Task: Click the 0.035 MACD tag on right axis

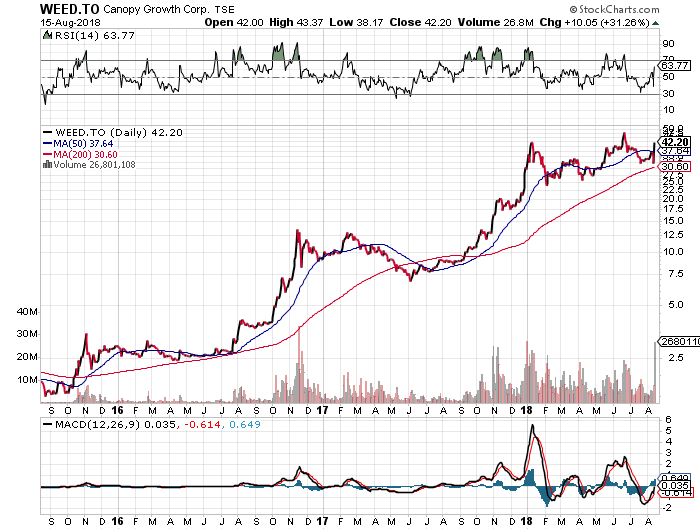Action: coord(675,486)
